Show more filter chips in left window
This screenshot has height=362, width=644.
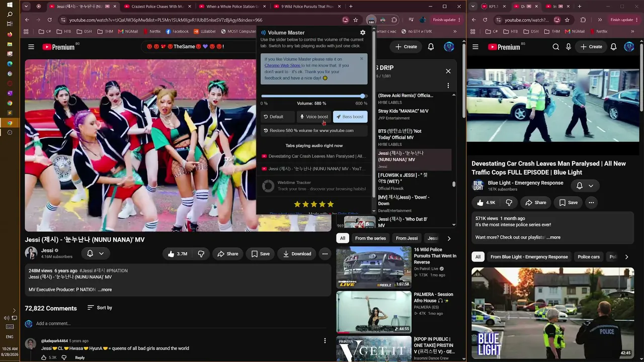click(x=449, y=238)
